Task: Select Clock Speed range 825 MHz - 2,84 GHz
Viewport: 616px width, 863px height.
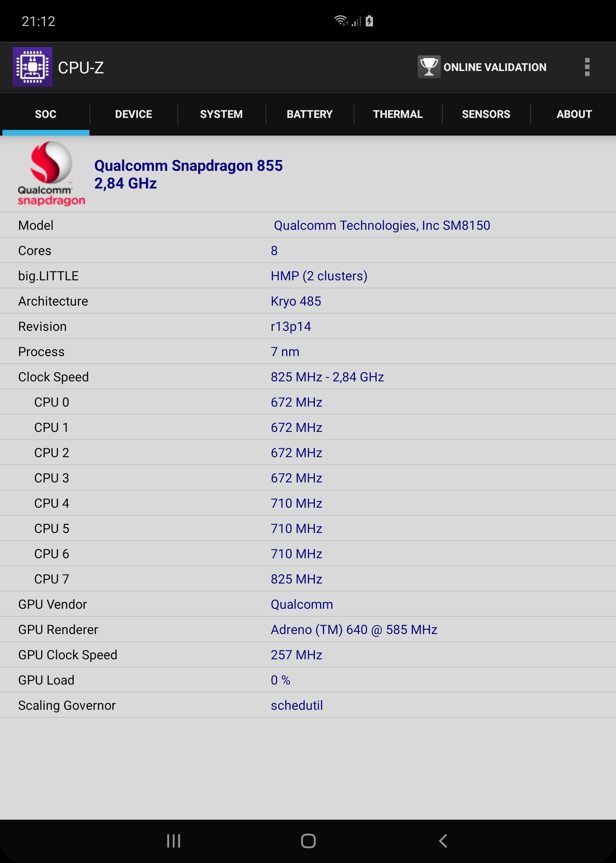Action: point(327,377)
